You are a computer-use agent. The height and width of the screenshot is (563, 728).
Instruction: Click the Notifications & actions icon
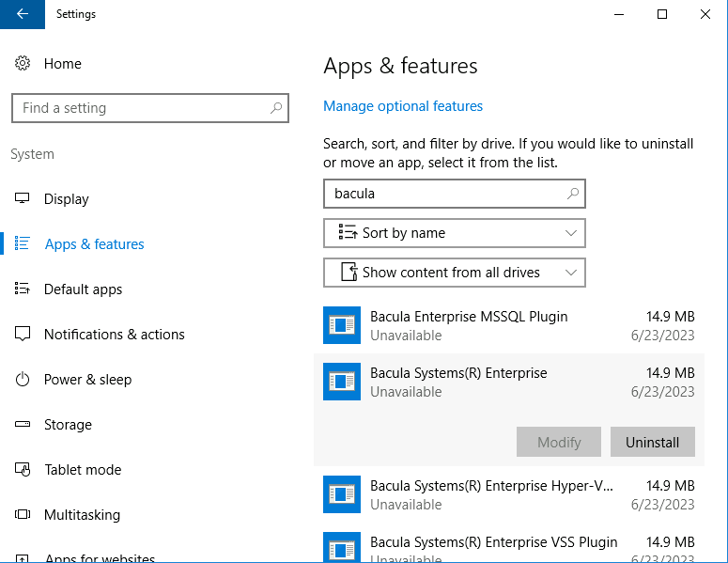pos(23,335)
